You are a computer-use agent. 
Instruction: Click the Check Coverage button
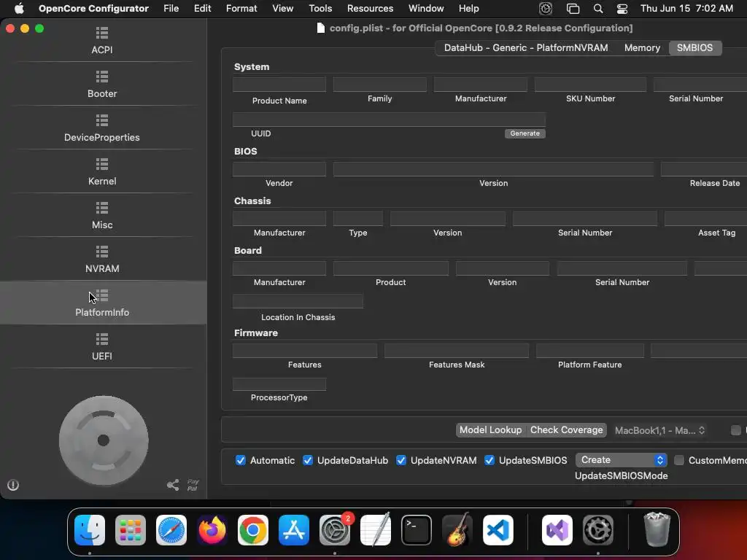566,430
